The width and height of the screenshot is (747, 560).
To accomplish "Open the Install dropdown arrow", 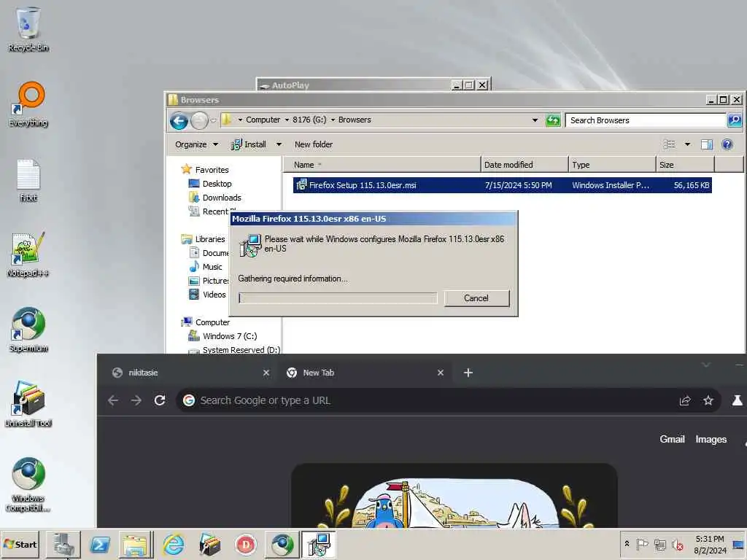I will (279, 144).
